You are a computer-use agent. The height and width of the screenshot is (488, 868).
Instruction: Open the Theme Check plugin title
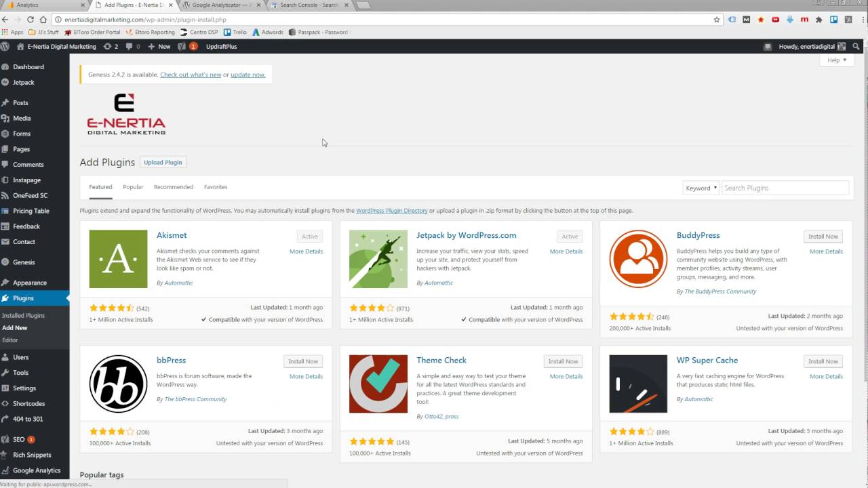tap(441, 360)
